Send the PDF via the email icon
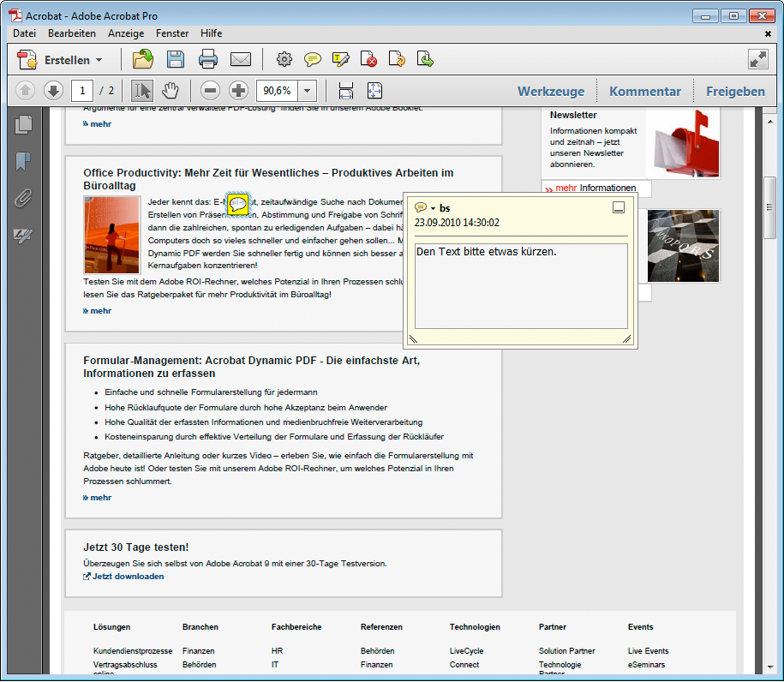The image size is (784, 682). pyautogui.click(x=241, y=59)
